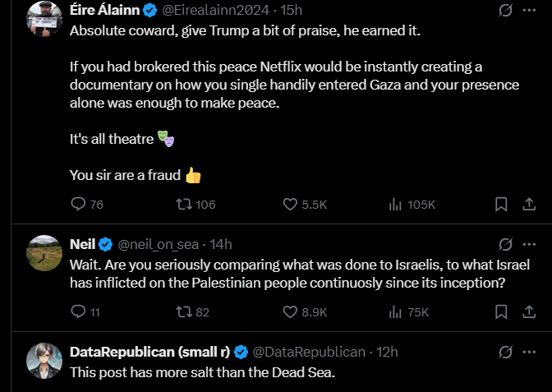Viewport: 552px width, 392px height.
Task: Repost Éire Álainn's tweet
Action: [185, 205]
